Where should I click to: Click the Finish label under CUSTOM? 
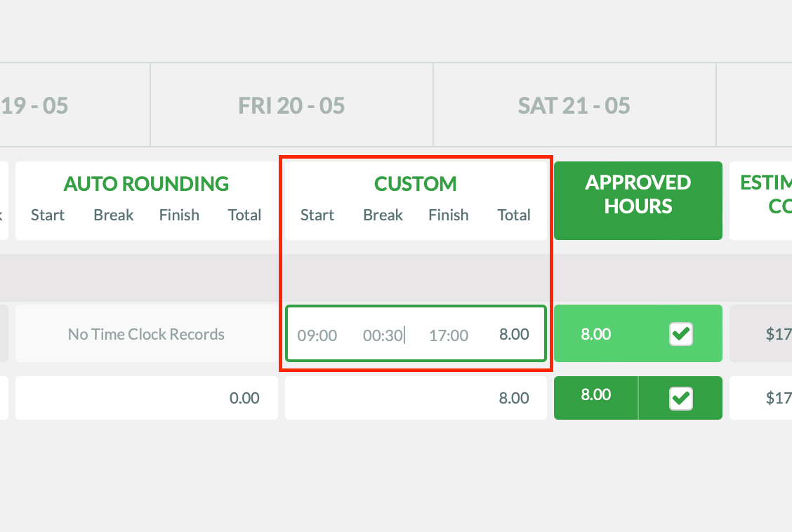(x=449, y=215)
